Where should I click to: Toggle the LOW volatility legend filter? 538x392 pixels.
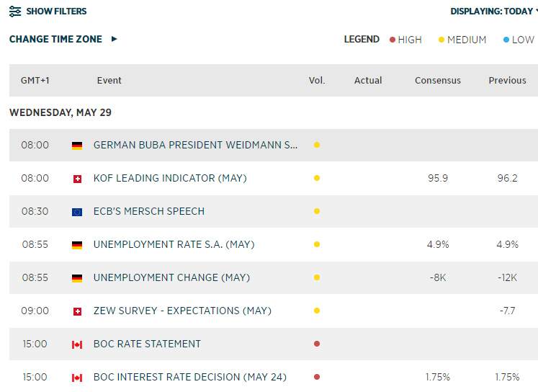pyautogui.click(x=519, y=40)
